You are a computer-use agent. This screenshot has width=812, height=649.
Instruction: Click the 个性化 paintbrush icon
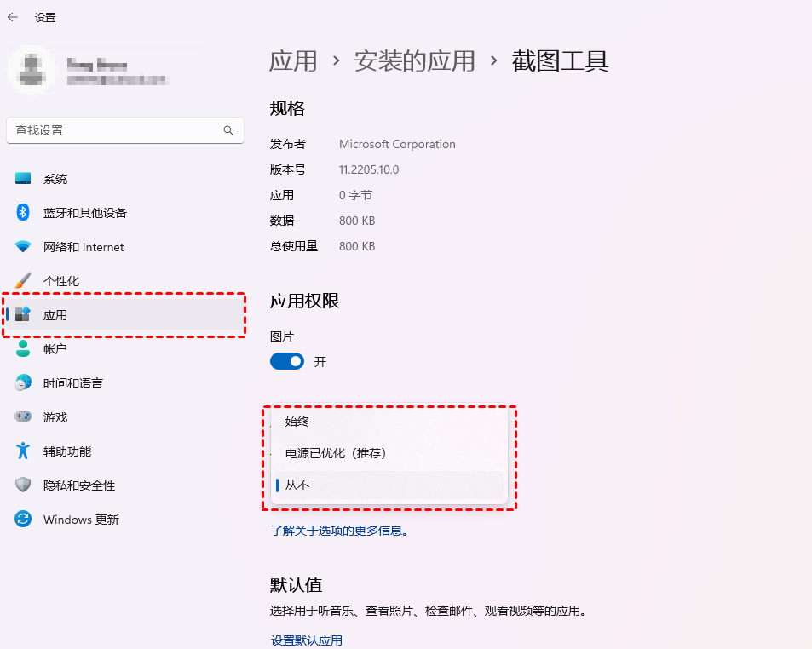point(23,280)
